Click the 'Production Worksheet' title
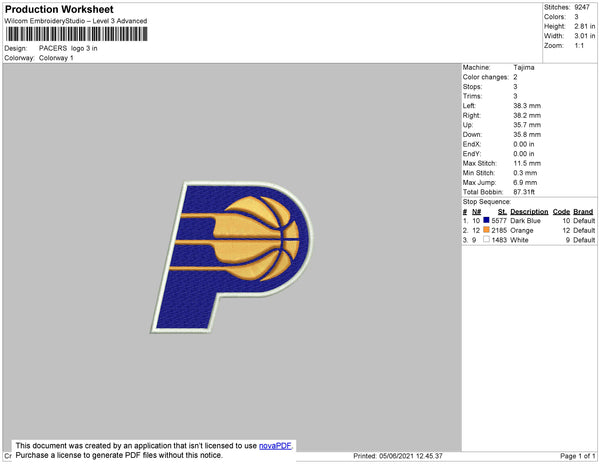The image size is (600, 464). pos(59,9)
